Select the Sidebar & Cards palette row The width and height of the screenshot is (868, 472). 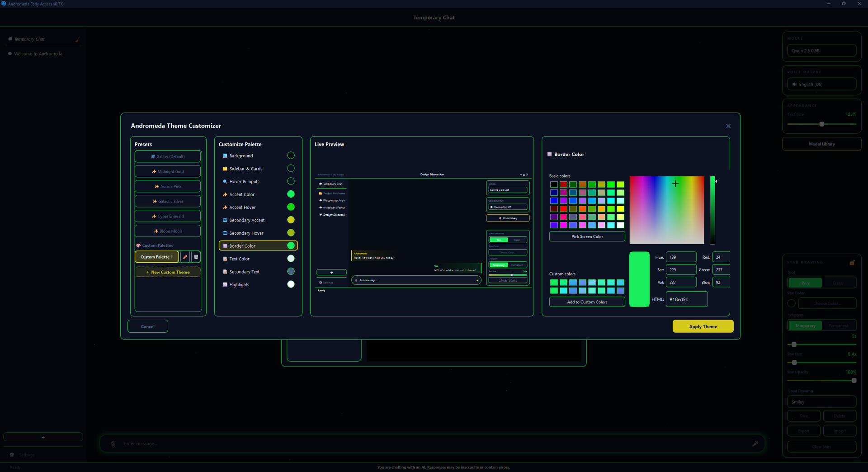(x=258, y=169)
